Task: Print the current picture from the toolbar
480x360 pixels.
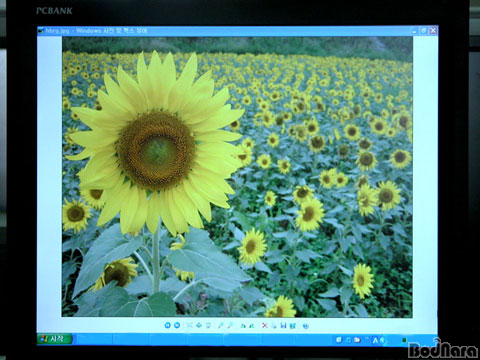Action: click(x=274, y=326)
